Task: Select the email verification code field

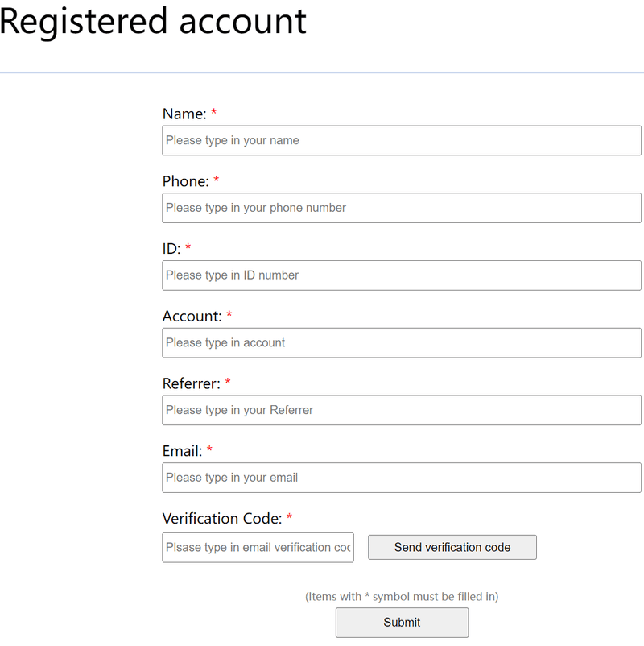Action: (258, 547)
